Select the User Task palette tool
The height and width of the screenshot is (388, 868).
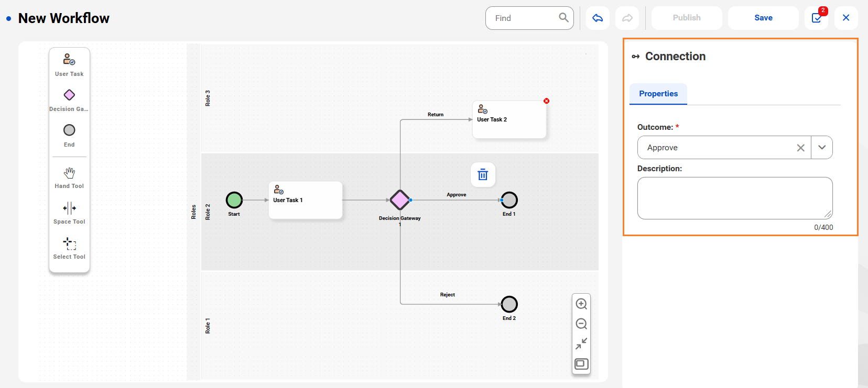(x=69, y=65)
